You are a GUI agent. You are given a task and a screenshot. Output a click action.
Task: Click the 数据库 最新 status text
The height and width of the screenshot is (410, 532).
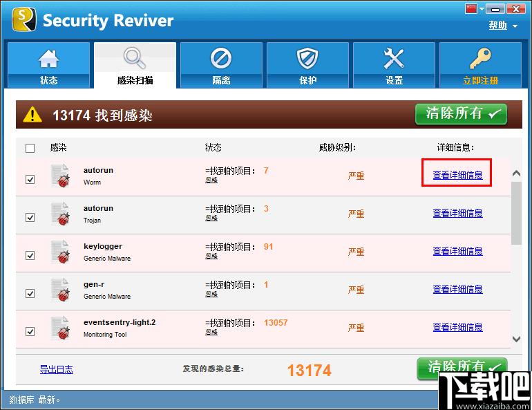35,400
